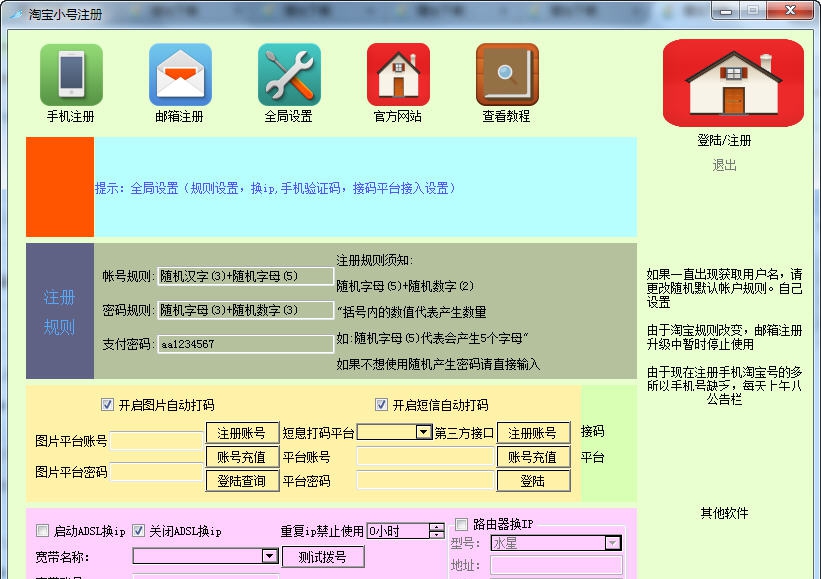
Task: Click the 注册账号 register account button
Action: pos(242,432)
